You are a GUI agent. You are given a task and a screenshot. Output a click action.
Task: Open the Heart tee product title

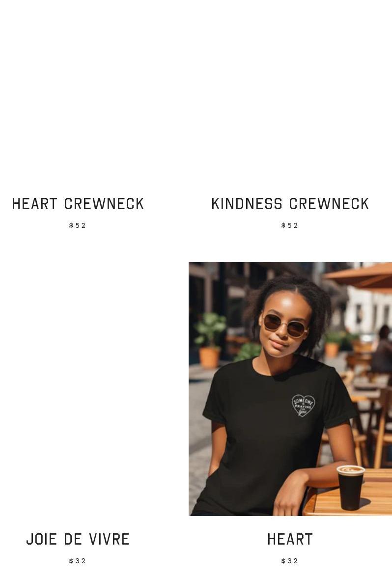[x=290, y=540]
